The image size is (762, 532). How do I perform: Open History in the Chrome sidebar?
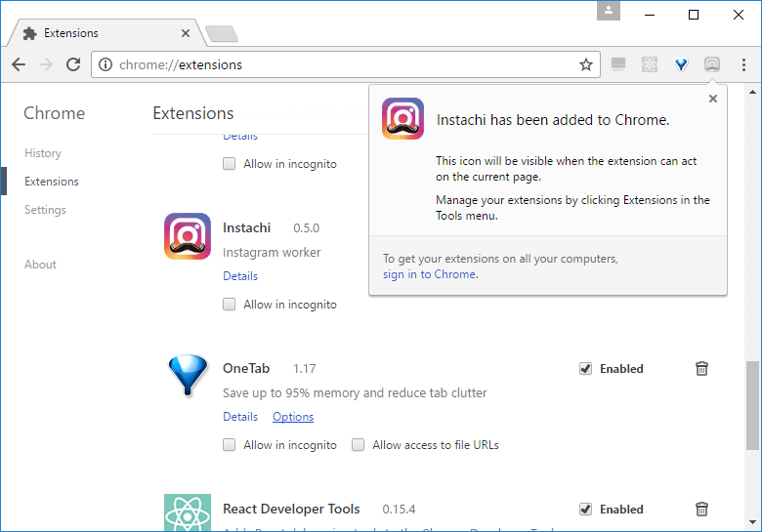tap(43, 153)
